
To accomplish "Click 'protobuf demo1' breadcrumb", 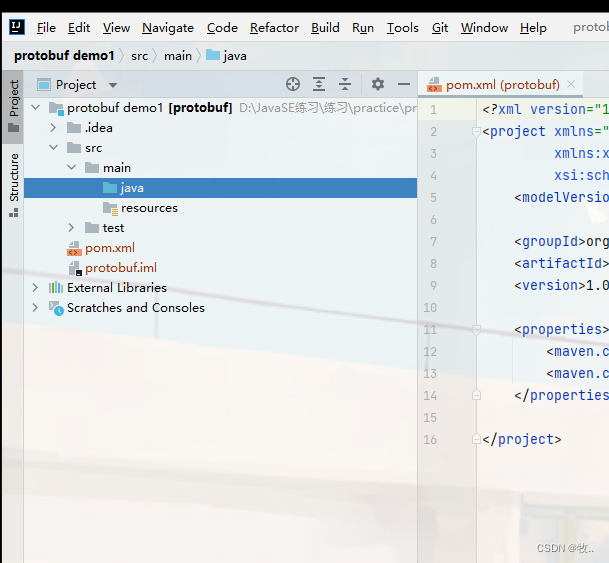I will 64,56.
